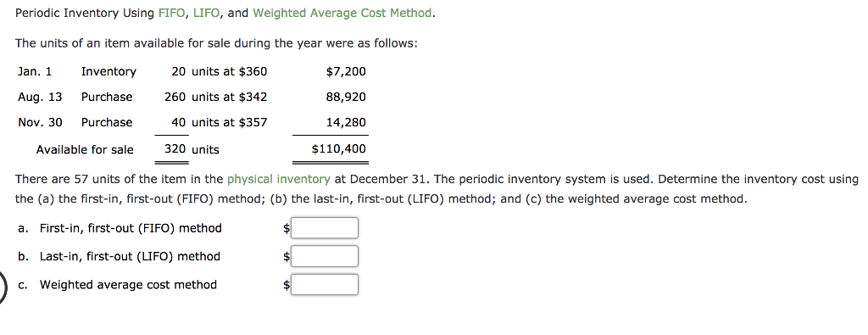Screen dimensions: 868x335
Task: Open the Weighted Average Cost Method link
Action: [342, 14]
